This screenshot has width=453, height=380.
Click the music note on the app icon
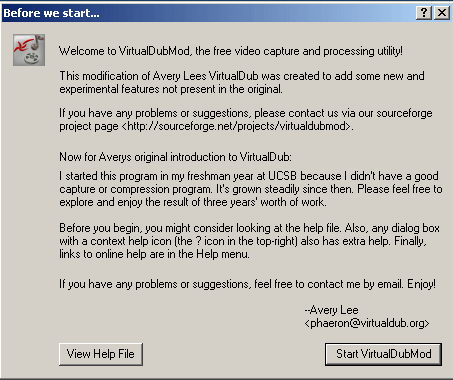click(39, 42)
